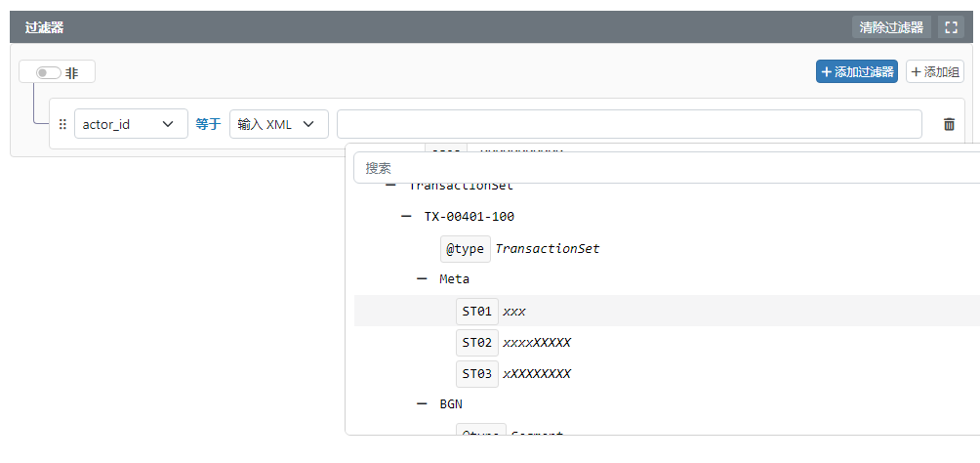The height and width of the screenshot is (463, 980).
Task: Click the filter value input field
Action: (x=629, y=124)
